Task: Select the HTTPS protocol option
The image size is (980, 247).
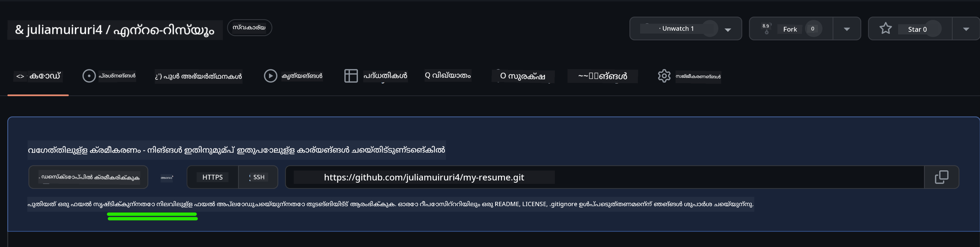Action: coord(213,177)
